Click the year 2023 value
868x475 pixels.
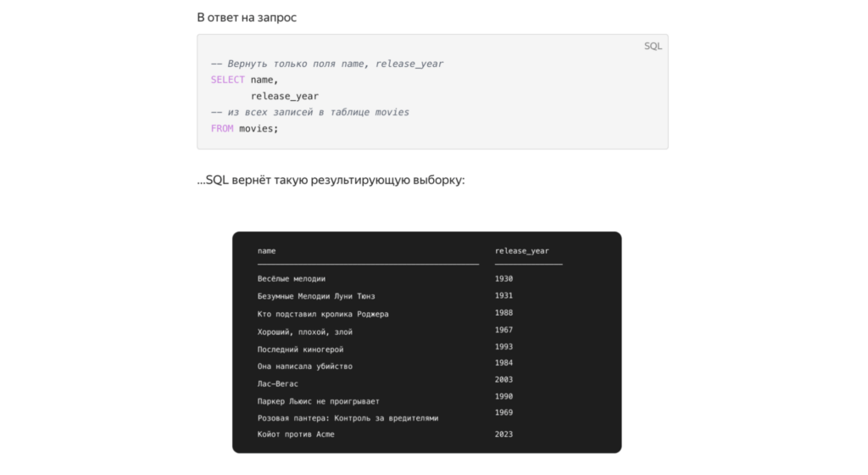tap(504, 434)
